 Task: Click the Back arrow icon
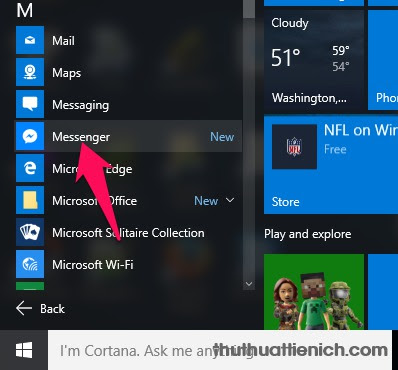click(x=24, y=308)
